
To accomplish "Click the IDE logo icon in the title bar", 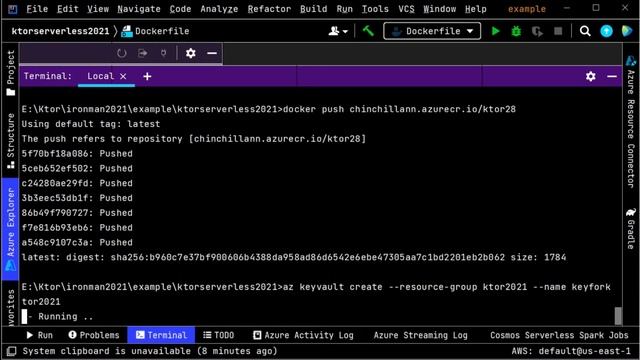I will tap(13, 9).
